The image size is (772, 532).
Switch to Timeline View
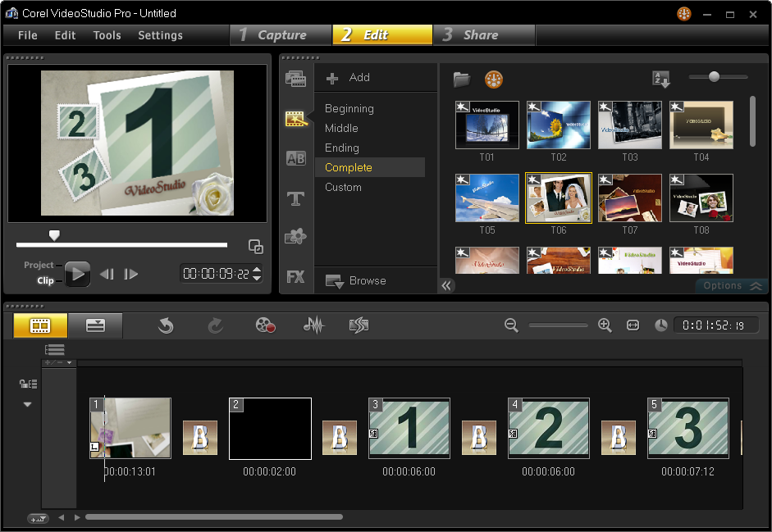point(94,325)
